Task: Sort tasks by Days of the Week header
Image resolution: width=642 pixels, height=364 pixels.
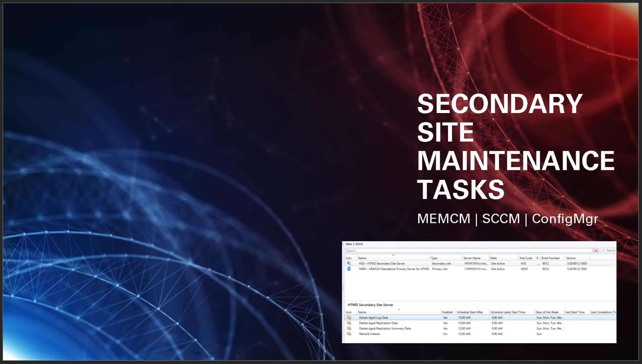Action: coord(549,312)
